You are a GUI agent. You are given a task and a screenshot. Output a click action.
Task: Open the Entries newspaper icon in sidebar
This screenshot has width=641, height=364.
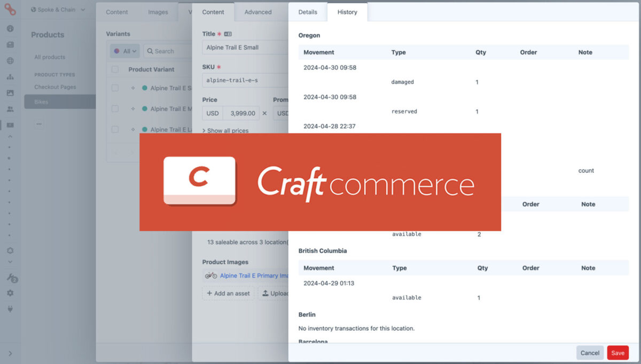click(x=10, y=45)
